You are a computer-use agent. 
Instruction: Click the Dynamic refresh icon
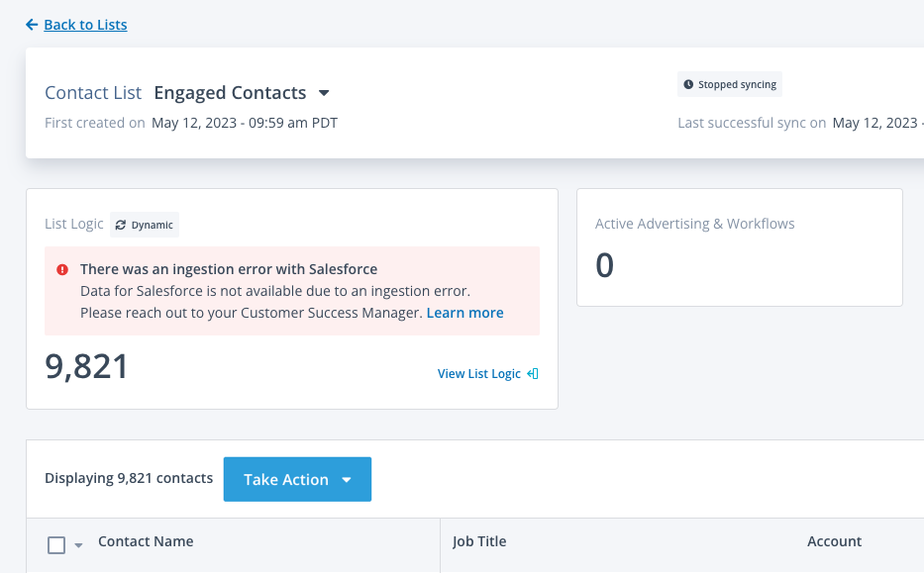point(121,225)
